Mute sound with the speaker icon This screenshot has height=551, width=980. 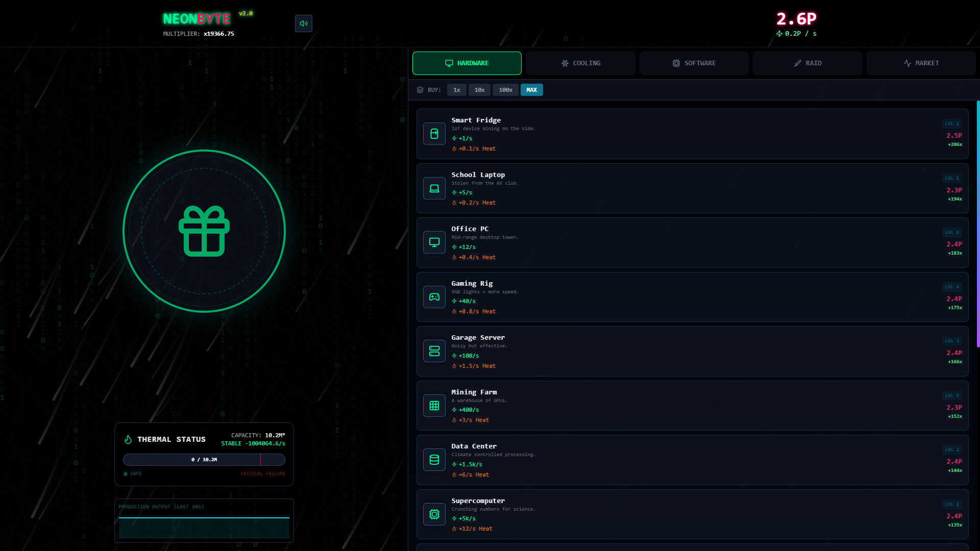coord(303,23)
